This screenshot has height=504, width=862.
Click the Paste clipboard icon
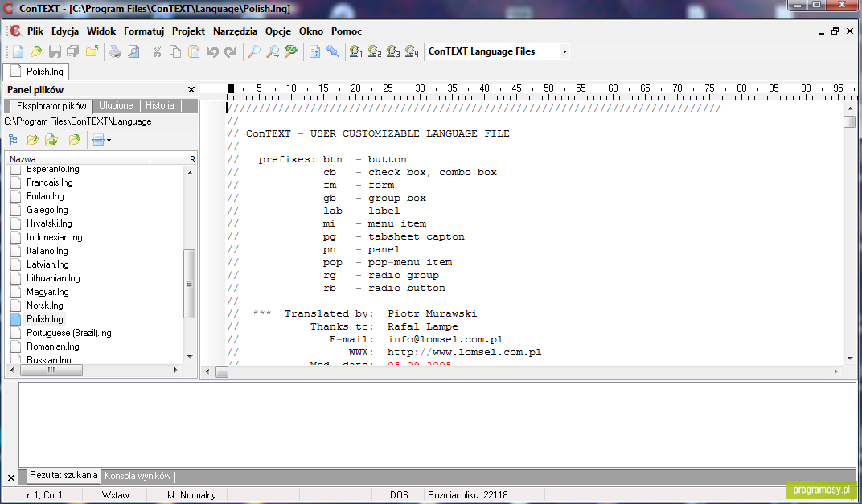[194, 51]
